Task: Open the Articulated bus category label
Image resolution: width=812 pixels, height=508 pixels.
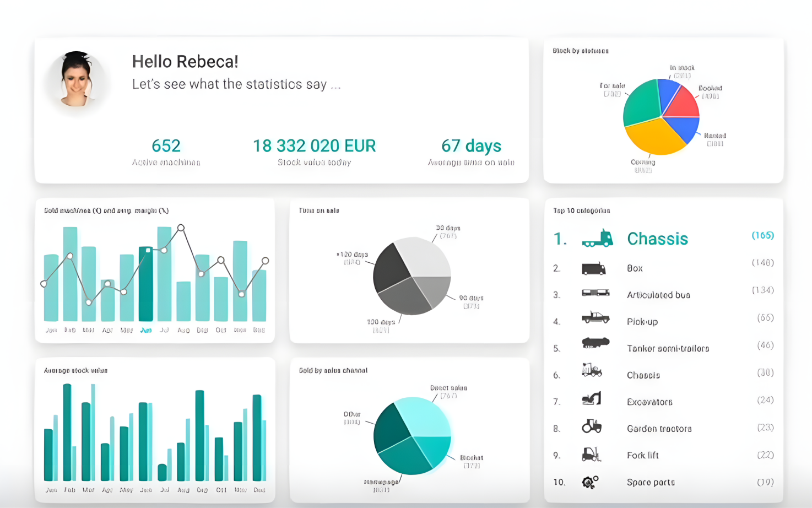Action: click(658, 295)
